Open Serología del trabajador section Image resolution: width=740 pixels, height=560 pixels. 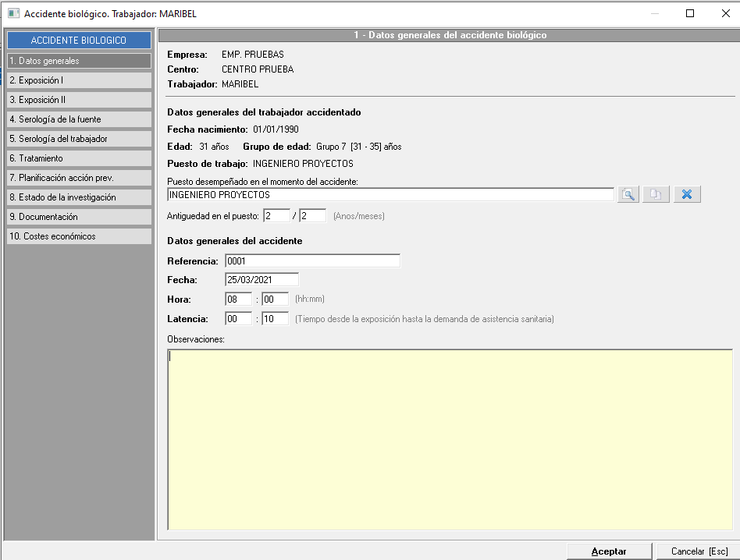79,139
